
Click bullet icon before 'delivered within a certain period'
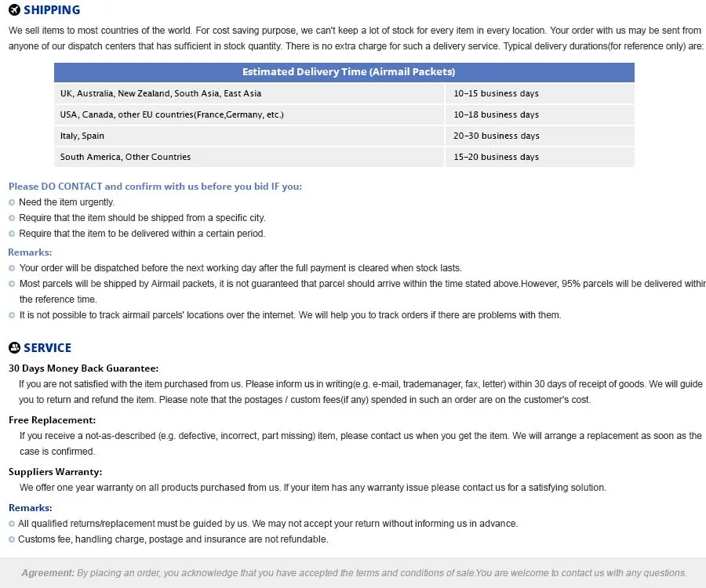point(12,234)
